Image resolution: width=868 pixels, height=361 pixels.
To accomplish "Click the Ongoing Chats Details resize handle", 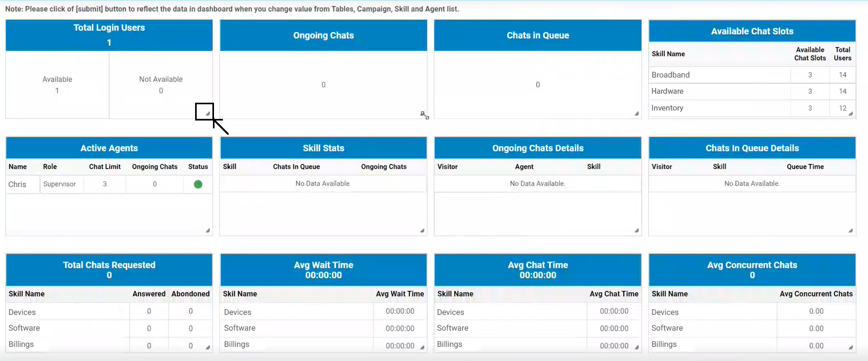I will pyautogui.click(x=637, y=231).
